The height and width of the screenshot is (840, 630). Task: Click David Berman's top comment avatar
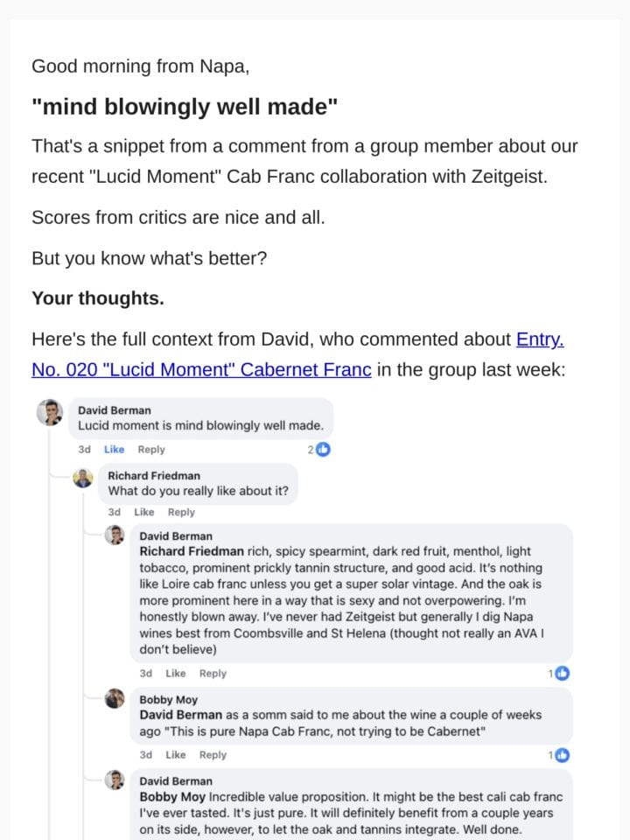[x=50, y=412]
